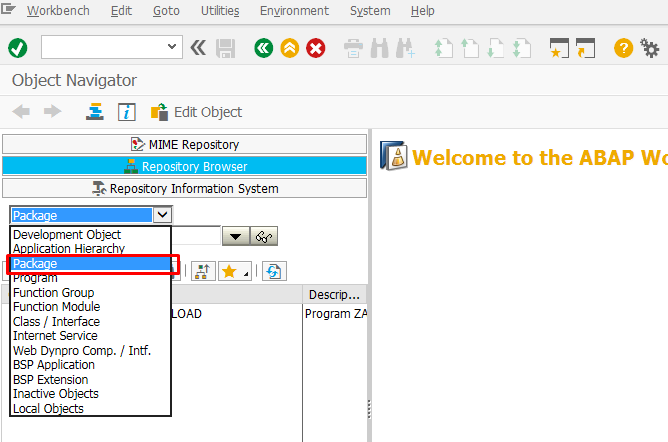Open the MIME Repository panel

pyautogui.click(x=184, y=144)
